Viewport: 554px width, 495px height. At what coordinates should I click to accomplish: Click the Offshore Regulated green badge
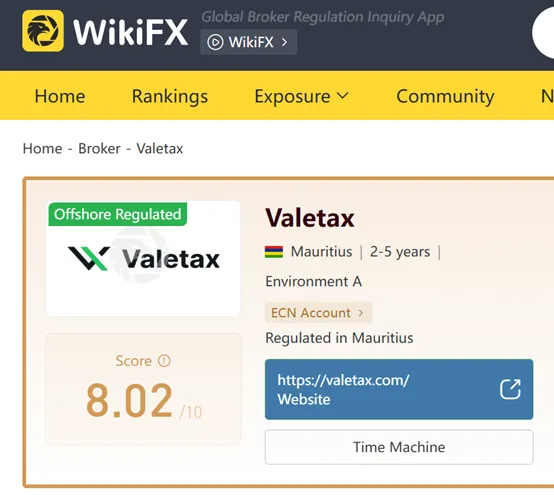coord(118,214)
